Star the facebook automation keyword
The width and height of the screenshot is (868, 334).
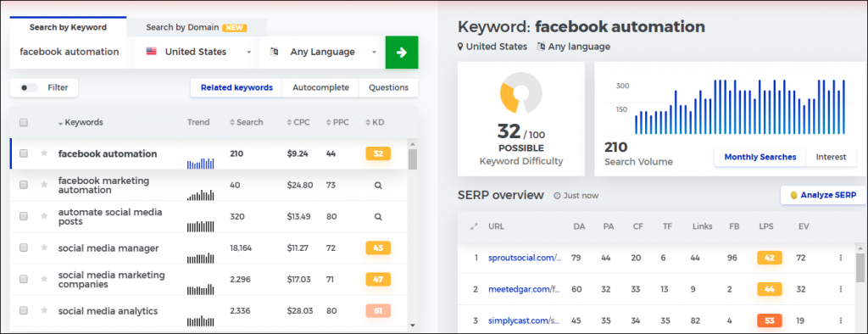point(44,153)
